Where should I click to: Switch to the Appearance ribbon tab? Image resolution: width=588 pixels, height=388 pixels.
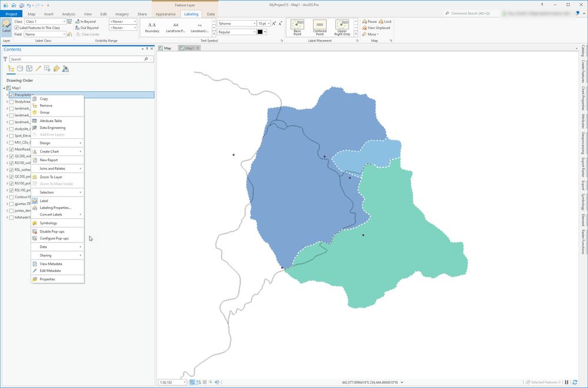(165, 14)
